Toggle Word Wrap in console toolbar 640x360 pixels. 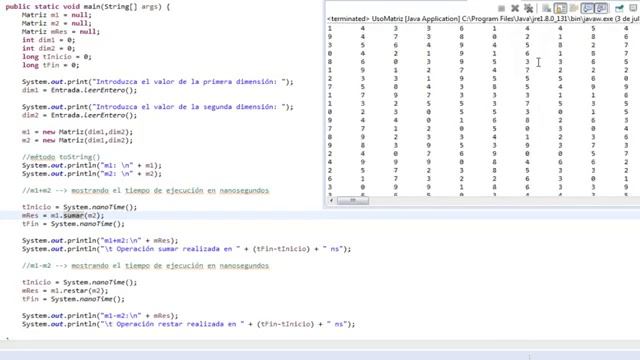point(574,8)
